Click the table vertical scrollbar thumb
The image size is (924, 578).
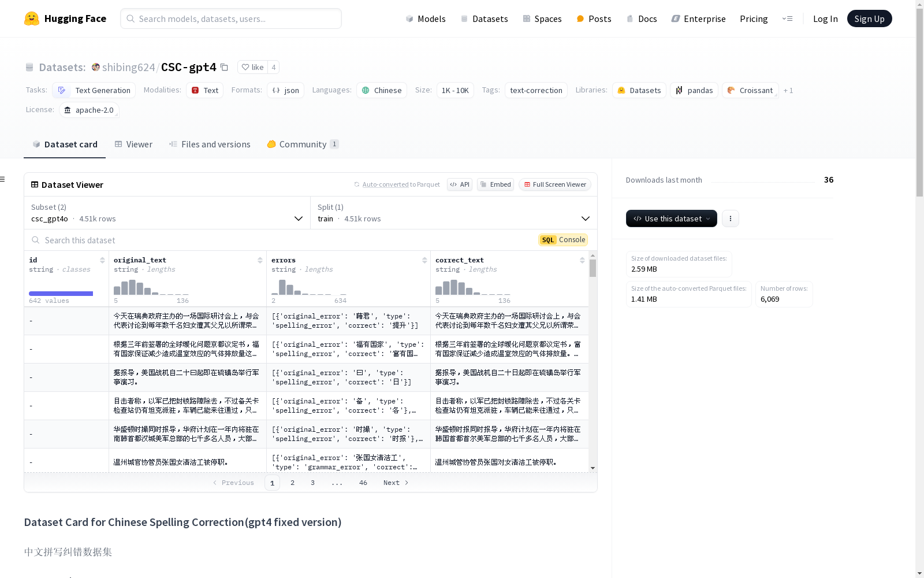click(x=593, y=268)
